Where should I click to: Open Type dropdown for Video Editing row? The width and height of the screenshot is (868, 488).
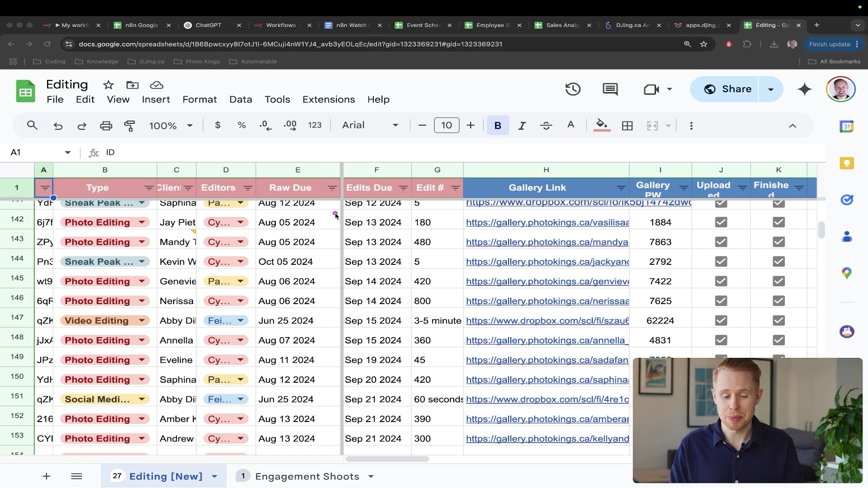tap(142, 321)
